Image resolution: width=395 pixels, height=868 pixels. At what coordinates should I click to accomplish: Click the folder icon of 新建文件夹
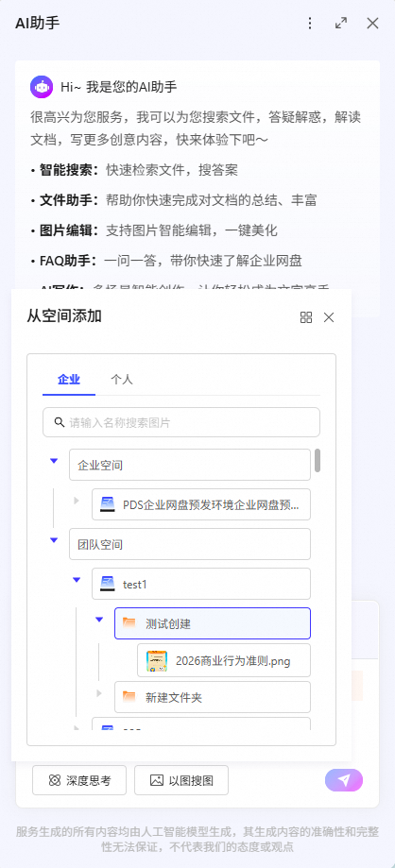pos(129,696)
